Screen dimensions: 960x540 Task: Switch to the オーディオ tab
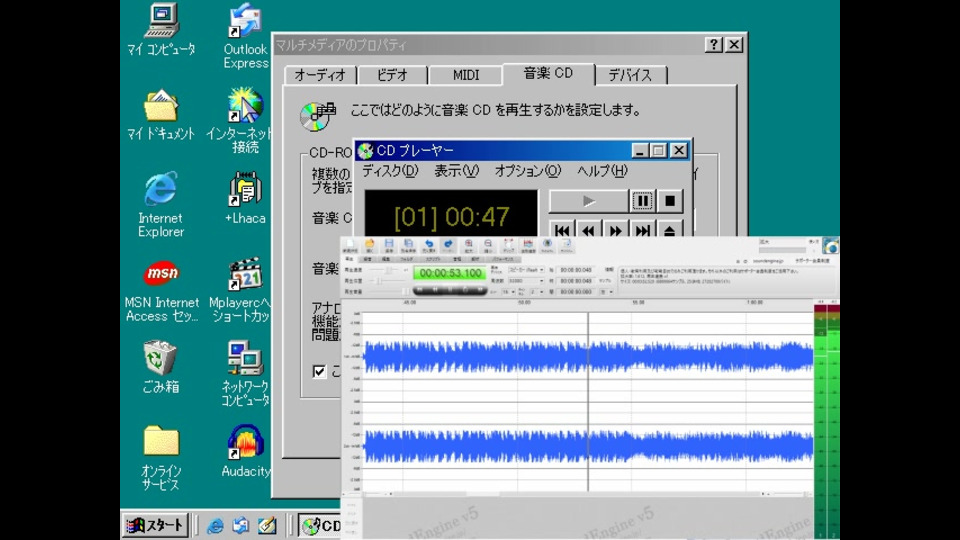[320, 75]
